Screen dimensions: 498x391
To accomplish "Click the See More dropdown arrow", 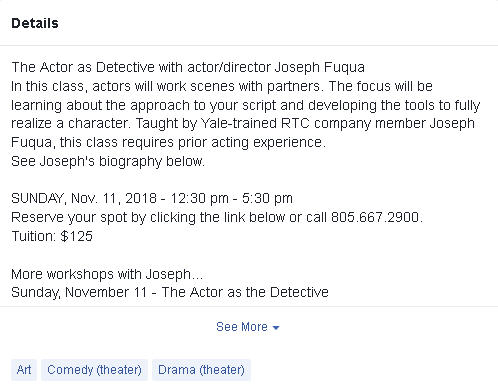I will click(276, 328).
